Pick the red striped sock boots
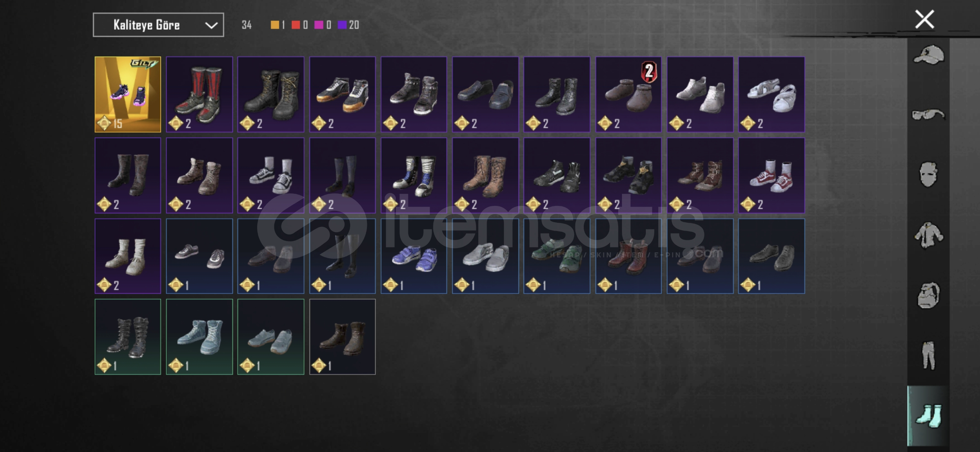 click(x=199, y=95)
